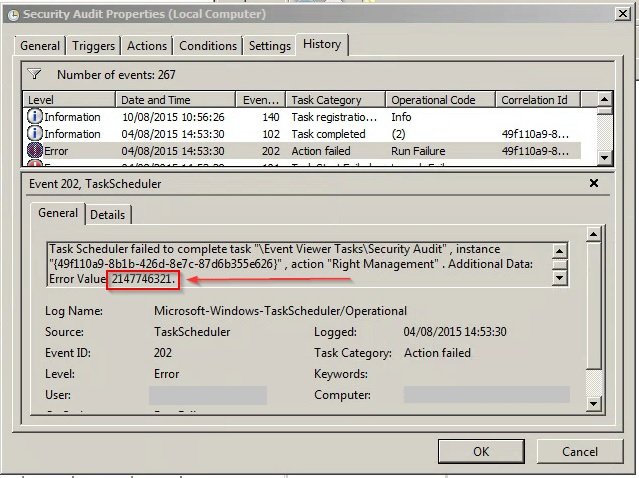
Task: Click info icon of Task completed event
Action: pos(35,134)
